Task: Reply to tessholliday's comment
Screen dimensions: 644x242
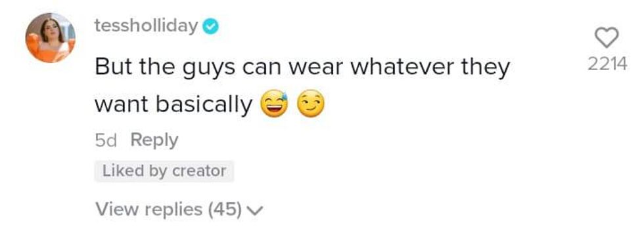Action: [x=154, y=141]
